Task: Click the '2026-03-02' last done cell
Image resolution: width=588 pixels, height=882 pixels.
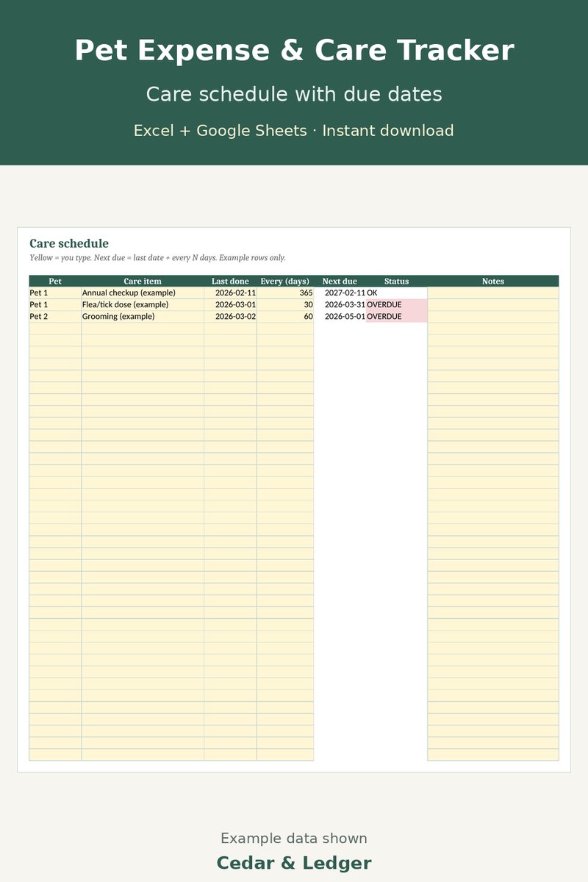Action: click(230, 316)
